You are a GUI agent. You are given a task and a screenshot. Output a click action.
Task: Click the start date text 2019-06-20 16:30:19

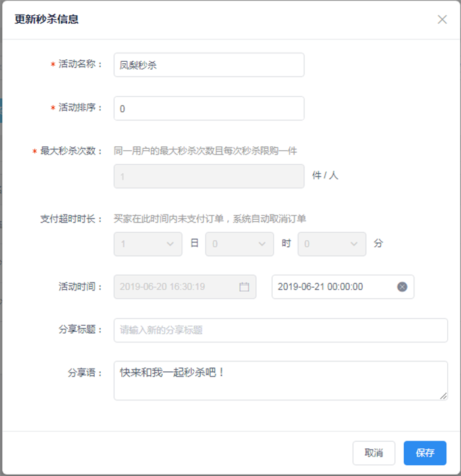click(162, 287)
